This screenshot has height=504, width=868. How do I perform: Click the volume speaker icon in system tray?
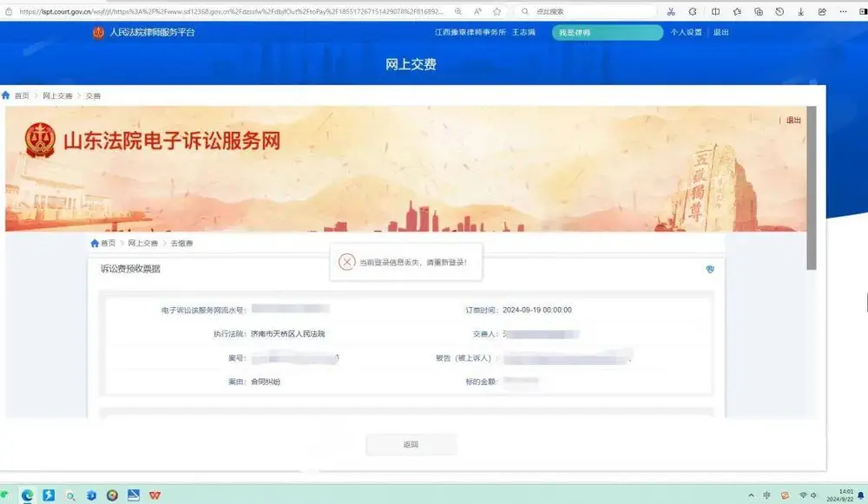click(x=814, y=495)
